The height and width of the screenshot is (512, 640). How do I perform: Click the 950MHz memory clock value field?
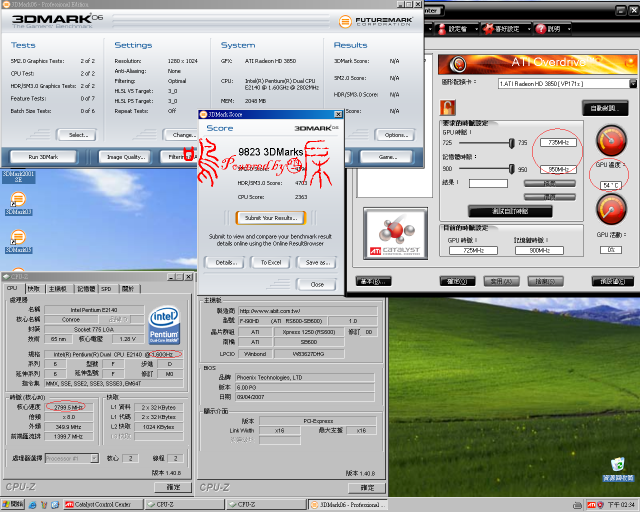pyautogui.click(x=558, y=169)
